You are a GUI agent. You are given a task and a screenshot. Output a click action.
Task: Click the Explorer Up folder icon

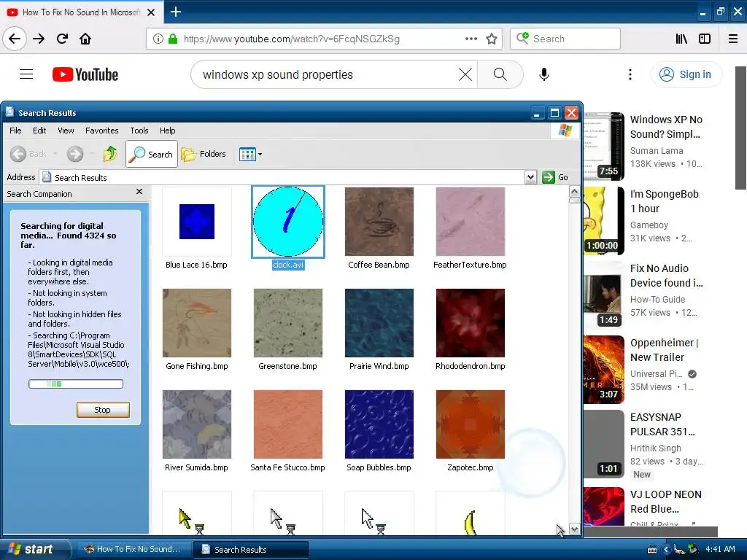110,154
